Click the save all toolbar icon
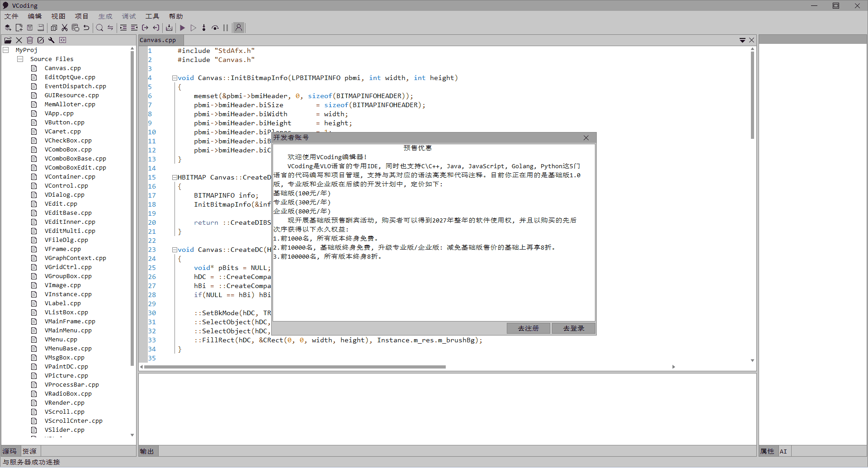This screenshot has height=468, width=868. (x=41, y=28)
